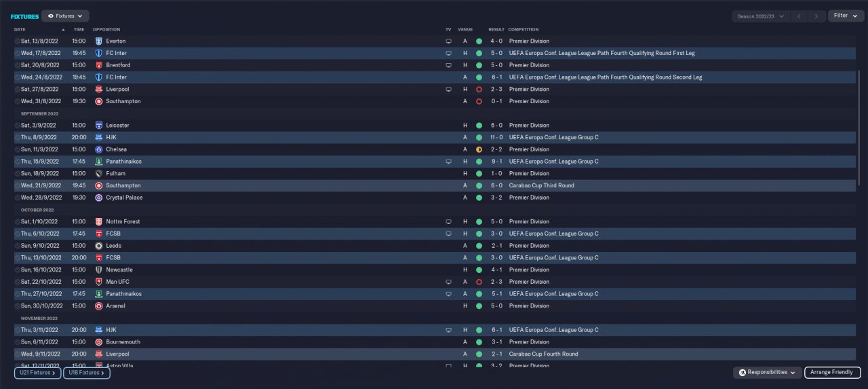Select Carabao Cup Fourth Round competition
Viewport: 868px width, 389px height.
(543, 354)
